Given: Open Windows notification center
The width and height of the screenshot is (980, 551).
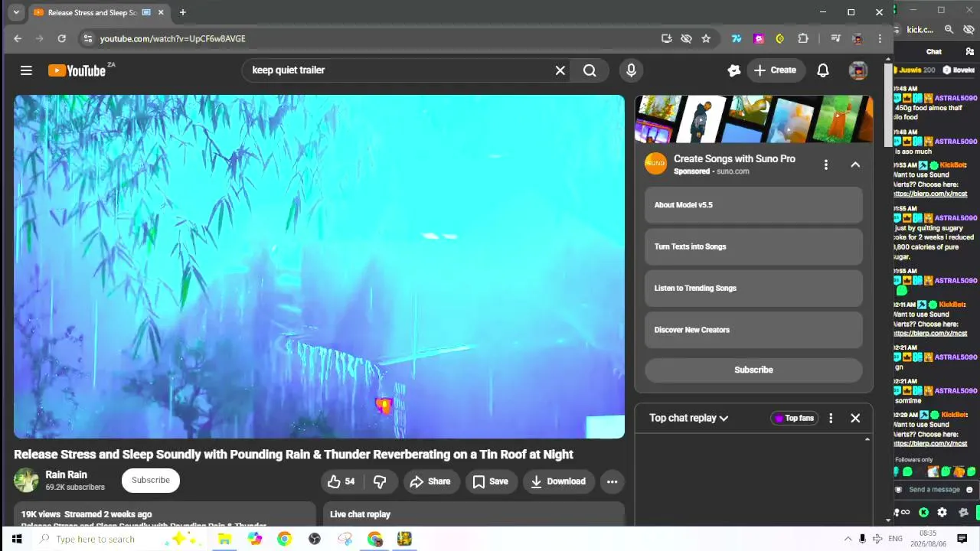Looking at the screenshot, I should (962, 539).
